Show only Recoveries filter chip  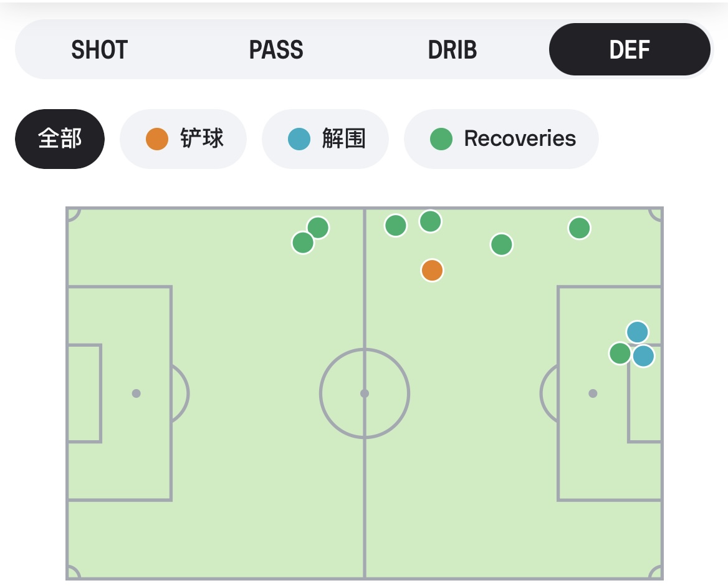pos(502,138)
